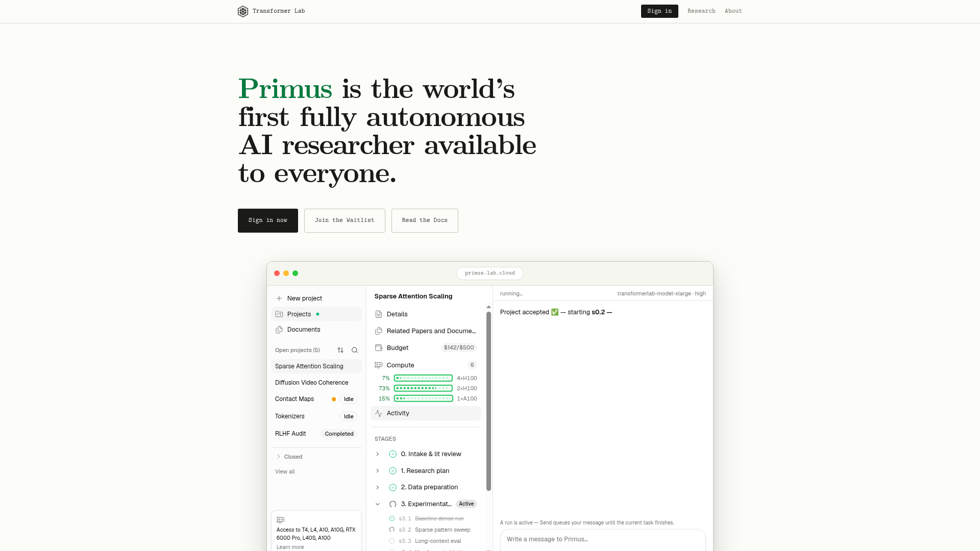Image resolution: width=980 pixels, height=551 pixels.
Task: Open Projects via its folder icon
Action: click(x=279, y=314)
